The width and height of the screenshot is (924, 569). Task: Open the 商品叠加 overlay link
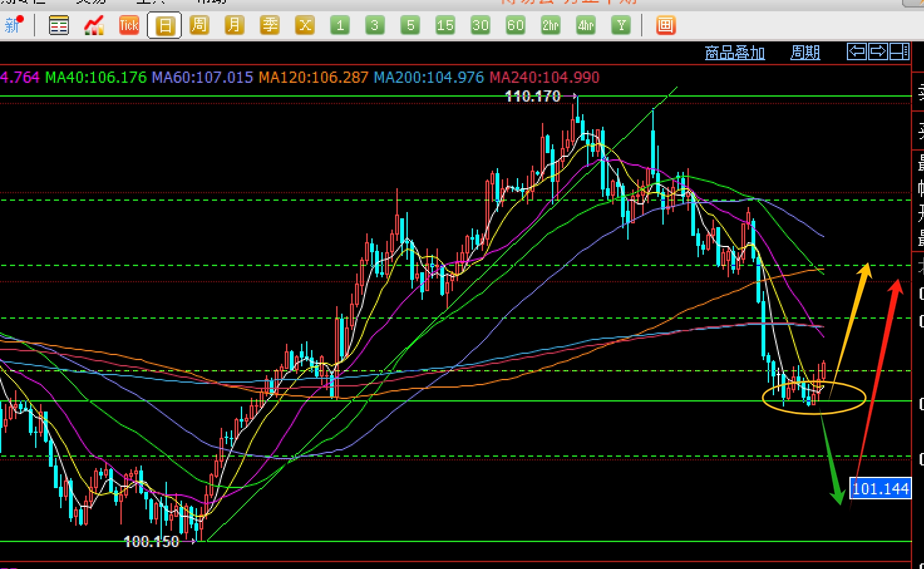(x=735, y=53)
